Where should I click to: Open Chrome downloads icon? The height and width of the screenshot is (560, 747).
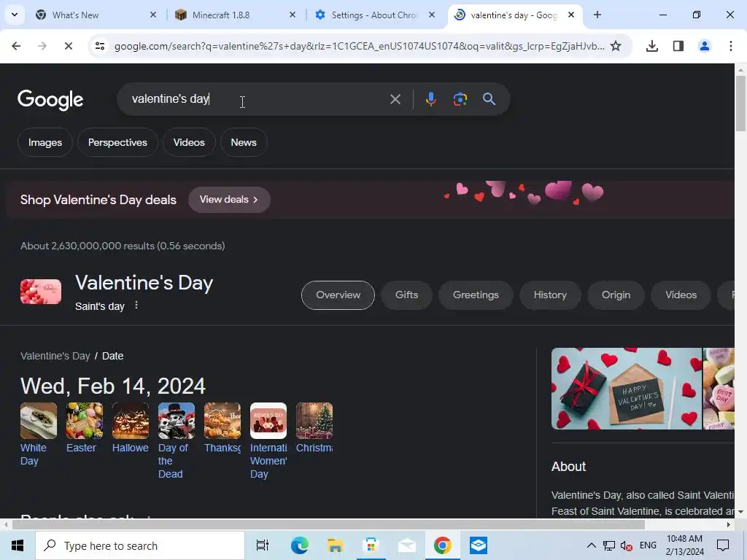(652, 46)
